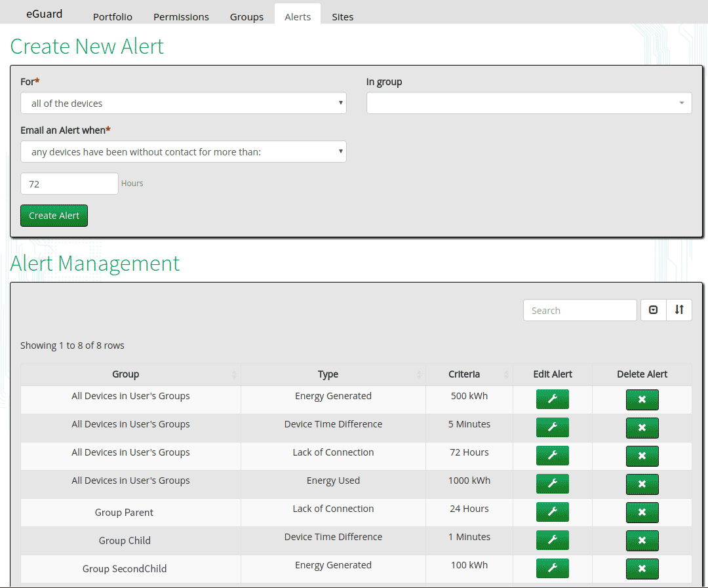The width and height of the screenshot is (708, 588).
Task: Delete the Energy Used 1000 kWh alert
Action: click(642, 484)
